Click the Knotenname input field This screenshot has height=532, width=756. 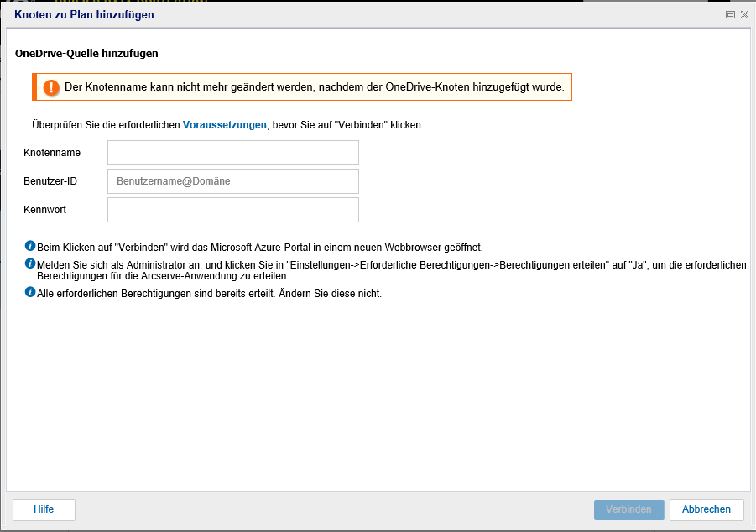point(233,153)
